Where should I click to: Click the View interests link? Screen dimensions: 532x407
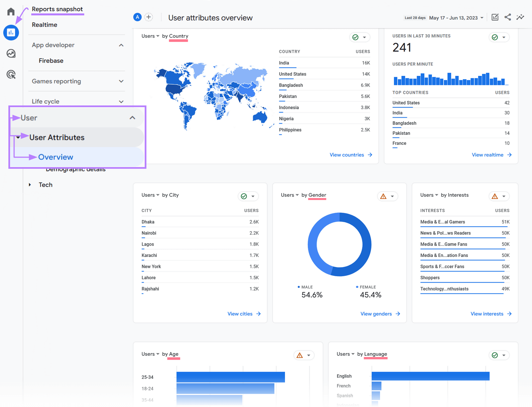(x=487, y=313)
